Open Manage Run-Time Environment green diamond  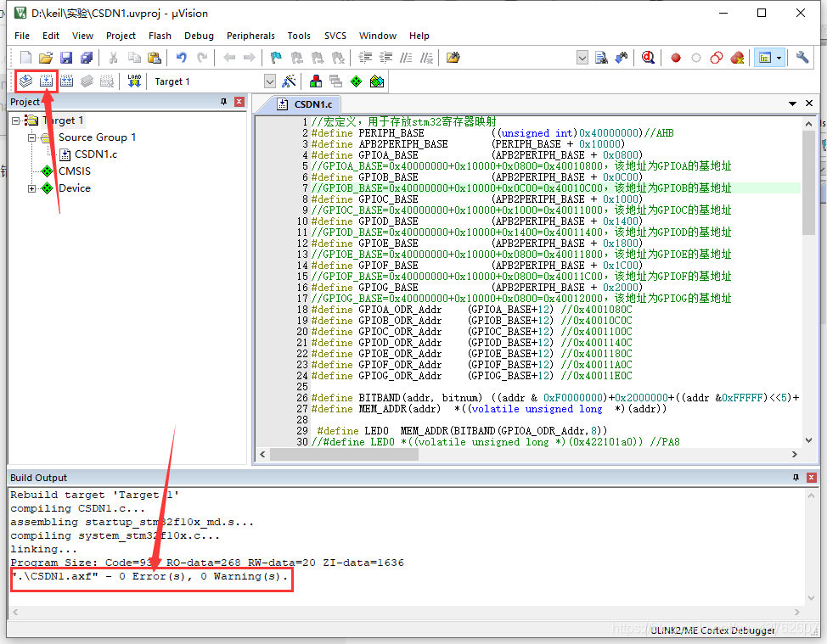[357, 81]
